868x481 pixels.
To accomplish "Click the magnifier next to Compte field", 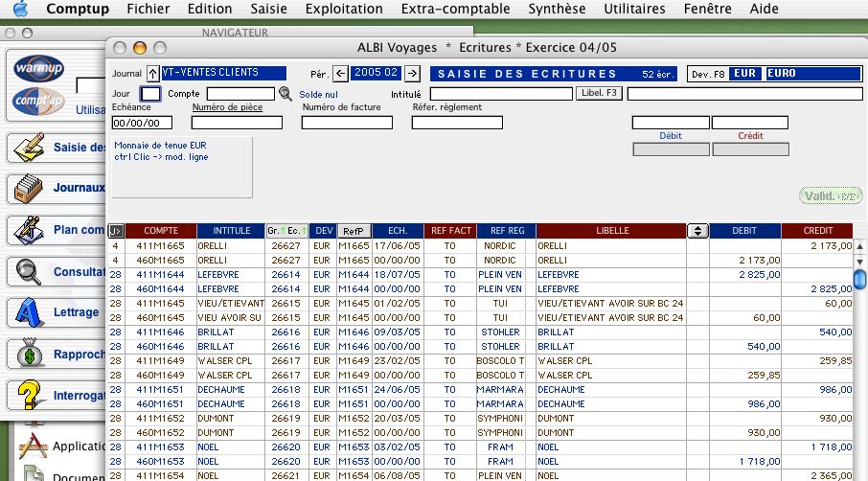I will point(285,94).
